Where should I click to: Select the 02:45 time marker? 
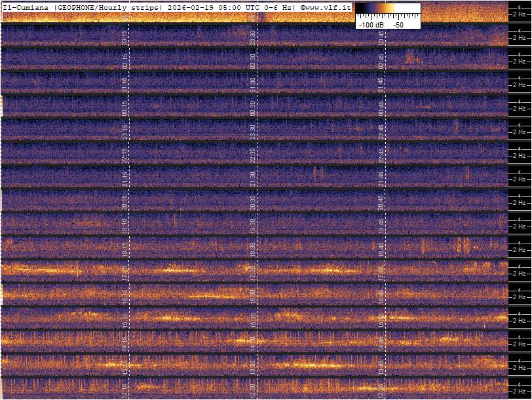(x=381, y=61)
